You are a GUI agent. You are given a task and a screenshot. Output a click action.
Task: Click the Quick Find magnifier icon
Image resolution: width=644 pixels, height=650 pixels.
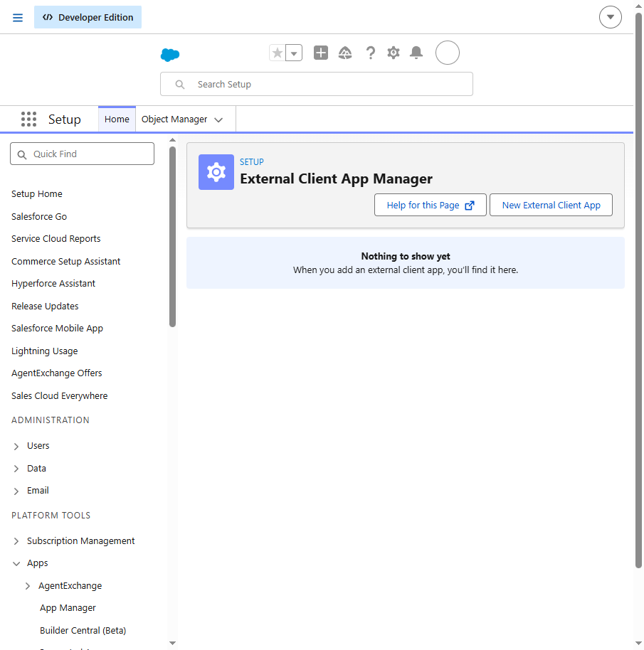(22, 154)
